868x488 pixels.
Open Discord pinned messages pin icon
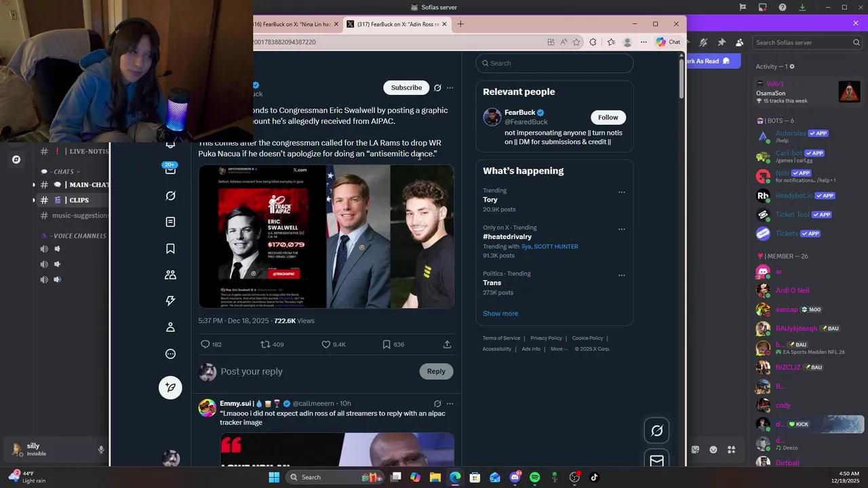pos(722,42)
